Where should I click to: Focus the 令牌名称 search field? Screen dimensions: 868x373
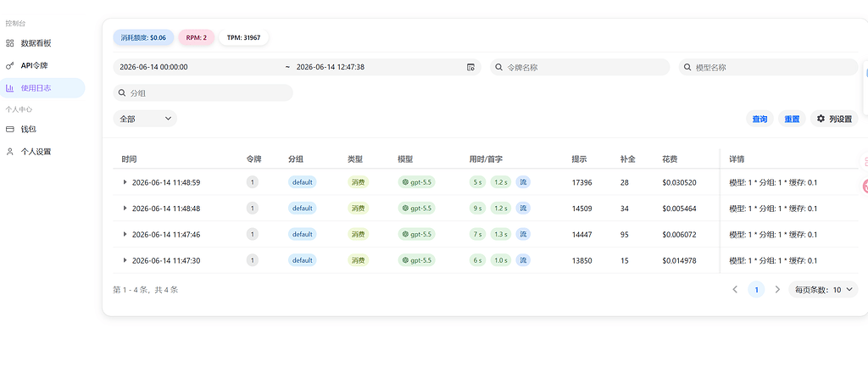(x=580, y=68)
